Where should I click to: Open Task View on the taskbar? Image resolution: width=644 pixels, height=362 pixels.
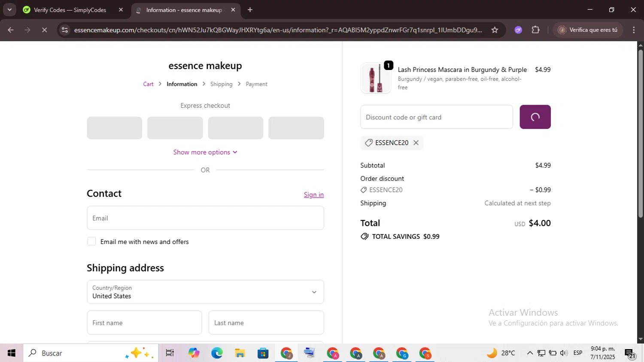(x=170, y=353)
